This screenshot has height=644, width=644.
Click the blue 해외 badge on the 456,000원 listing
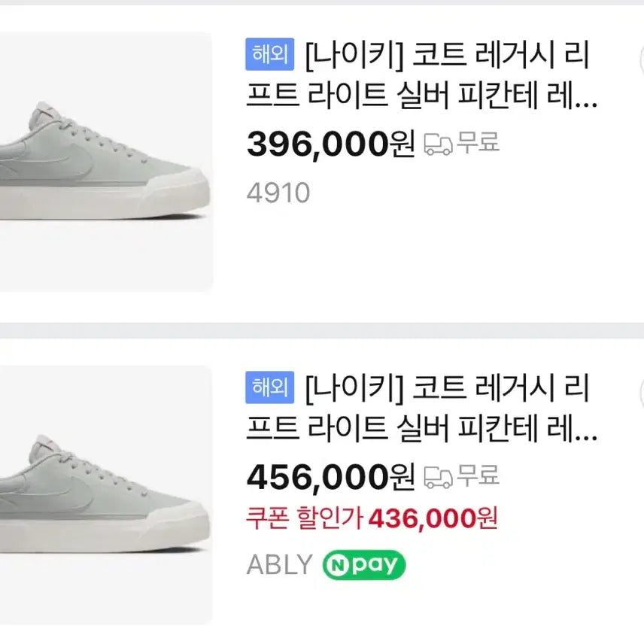point(270,387)
